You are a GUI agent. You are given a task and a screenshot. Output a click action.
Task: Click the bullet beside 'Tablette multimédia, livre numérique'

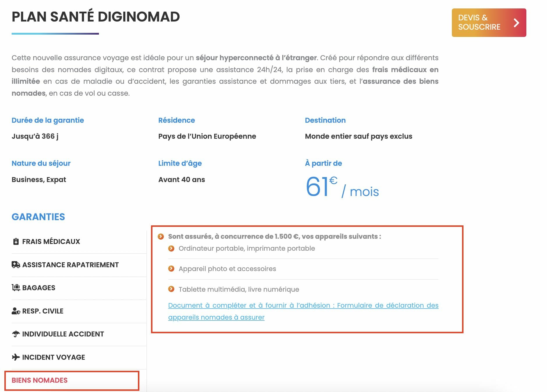click(171, 289)
